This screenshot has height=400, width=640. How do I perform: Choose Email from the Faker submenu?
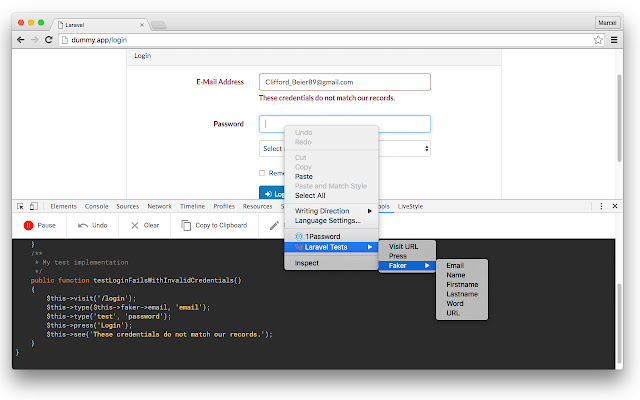(455, 265)
